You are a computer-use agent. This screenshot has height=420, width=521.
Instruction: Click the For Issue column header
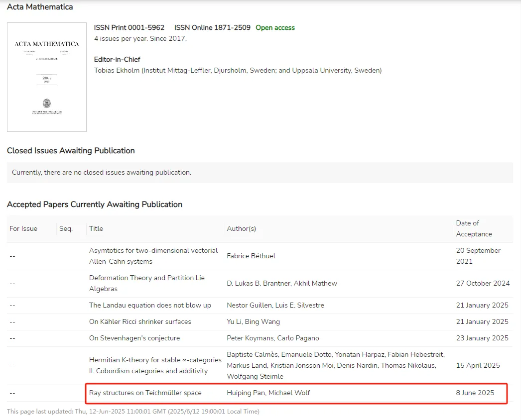[x=23, y=228]
